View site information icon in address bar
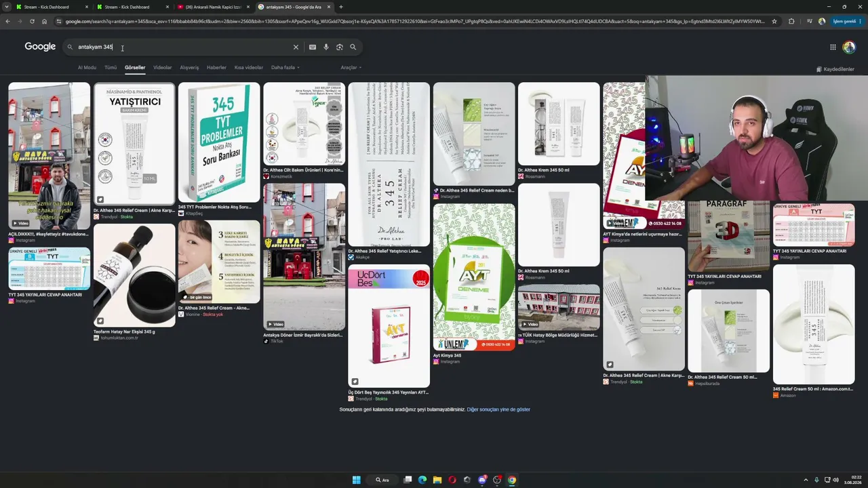 [x=59, y=21]
